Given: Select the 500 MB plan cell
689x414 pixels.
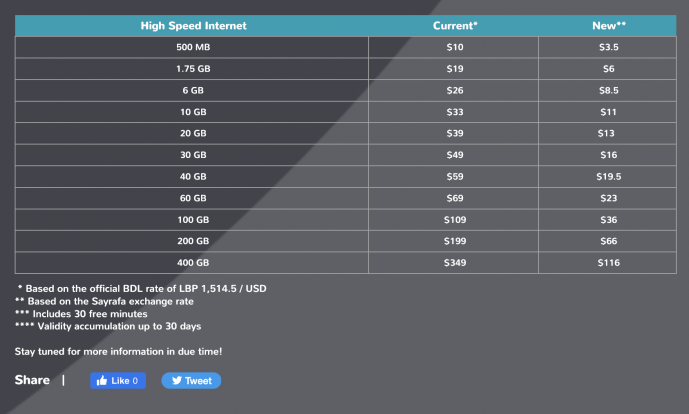Looking at the screenshot, I should pyautogui.click(x=192, y=47).
